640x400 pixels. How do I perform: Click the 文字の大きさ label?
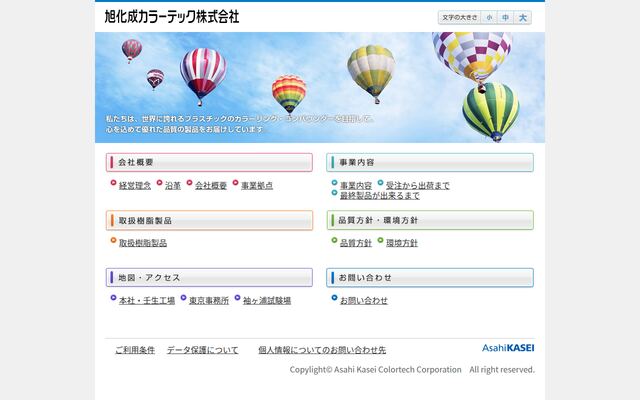pos(460,18)
